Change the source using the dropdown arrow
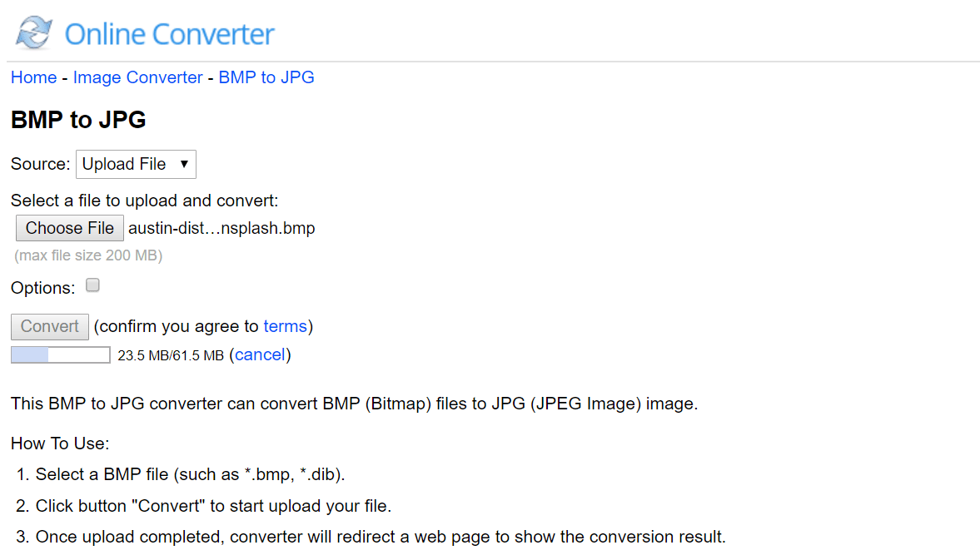Viewport: 980px width, 555px height. click(x=185, y=164)
